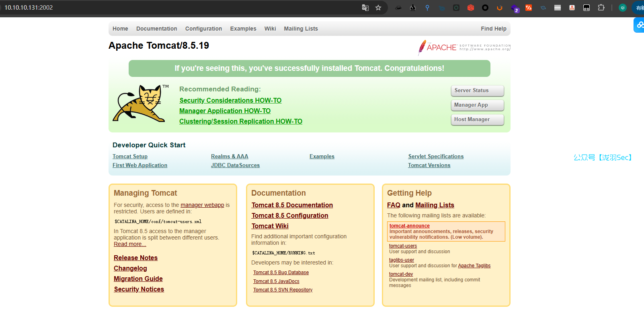The image size is (644, 314).
Task: Click the purple extension with badge 2
Action: (x=515, y=8)
